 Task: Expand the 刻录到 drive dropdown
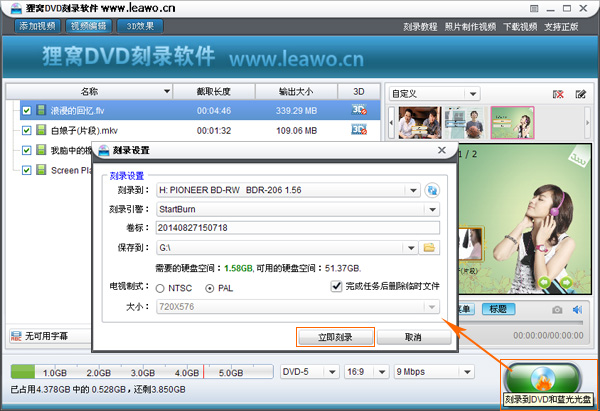413,190
